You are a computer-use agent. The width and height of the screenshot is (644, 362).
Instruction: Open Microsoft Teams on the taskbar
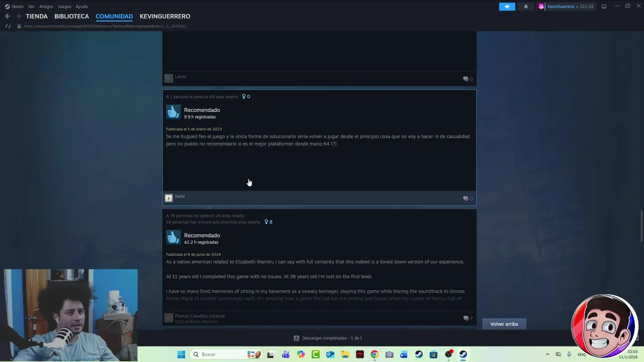pos(286,354)
